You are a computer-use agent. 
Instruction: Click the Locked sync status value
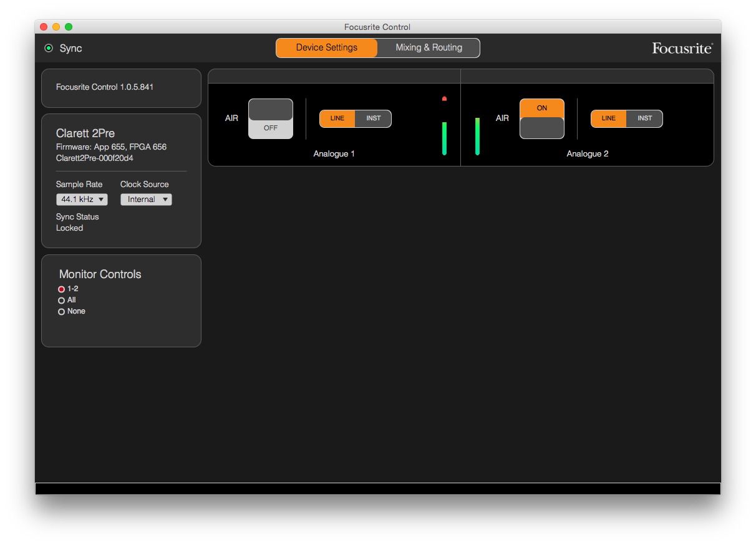pos(69,228)
